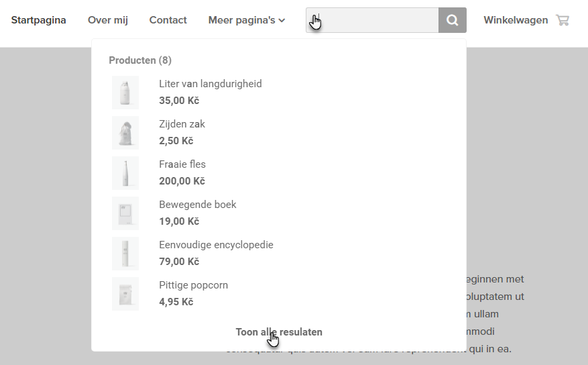The image size is (588, 365).
Task: Click the Bewegende boek product image
Action: tap(125, 213)
